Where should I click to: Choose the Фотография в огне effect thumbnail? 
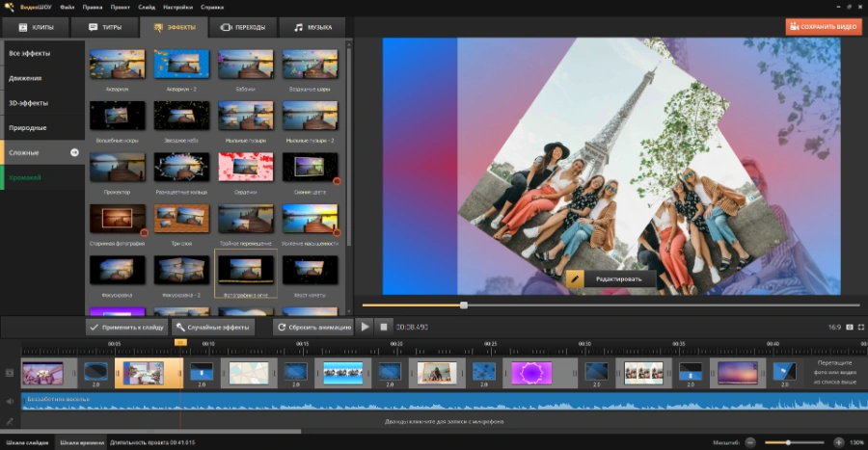coord(246,270)
